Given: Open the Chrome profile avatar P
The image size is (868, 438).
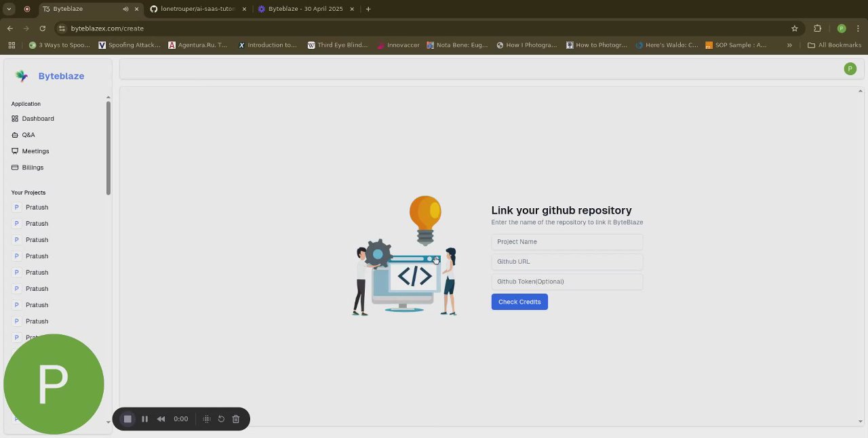Looking at the screenshot, I should [842, 28].
